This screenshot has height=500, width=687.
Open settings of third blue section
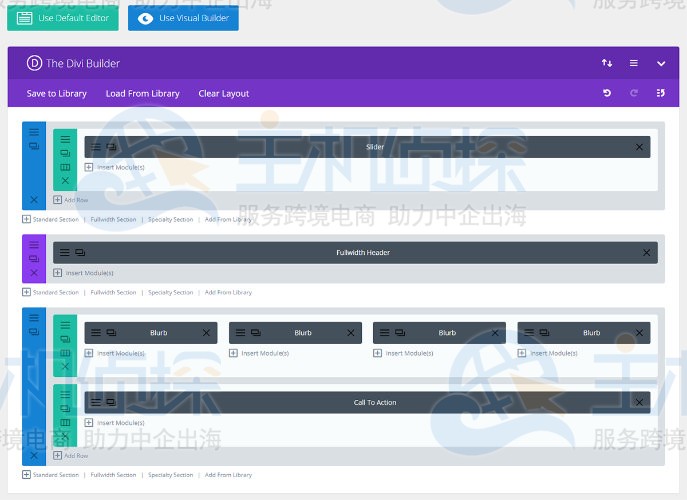(x=34, y=318)
